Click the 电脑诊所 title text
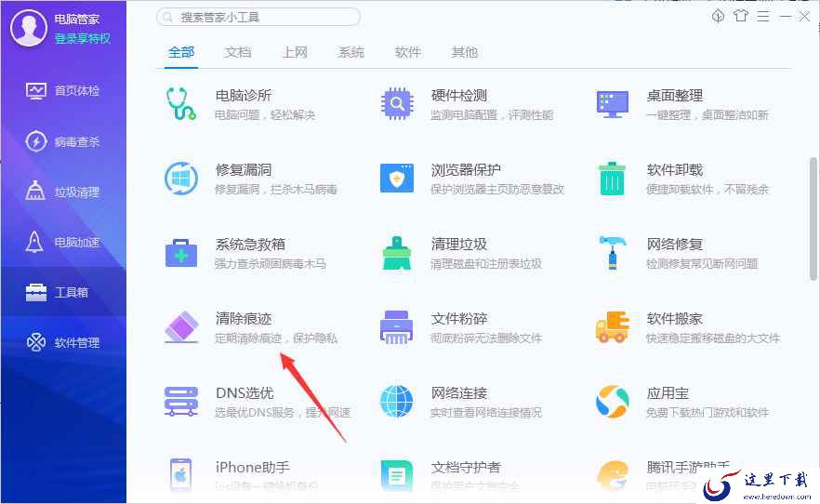Screen dimensions: 820x504 [244, 96]
